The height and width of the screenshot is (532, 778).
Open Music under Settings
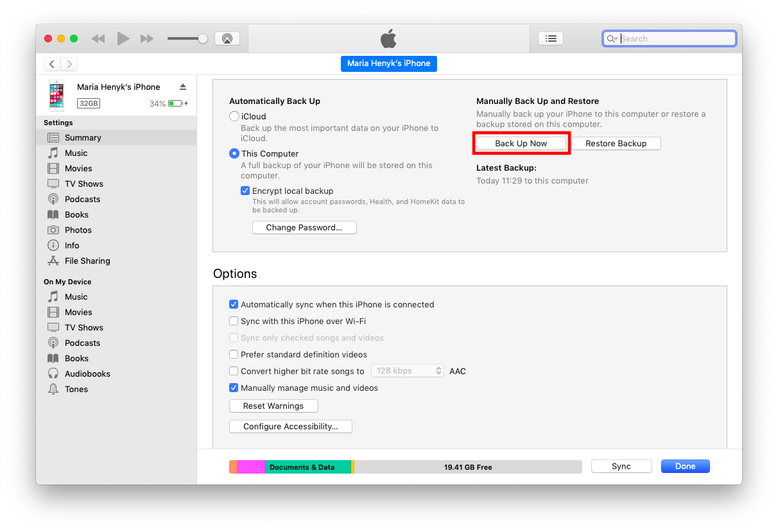point(116,153)
